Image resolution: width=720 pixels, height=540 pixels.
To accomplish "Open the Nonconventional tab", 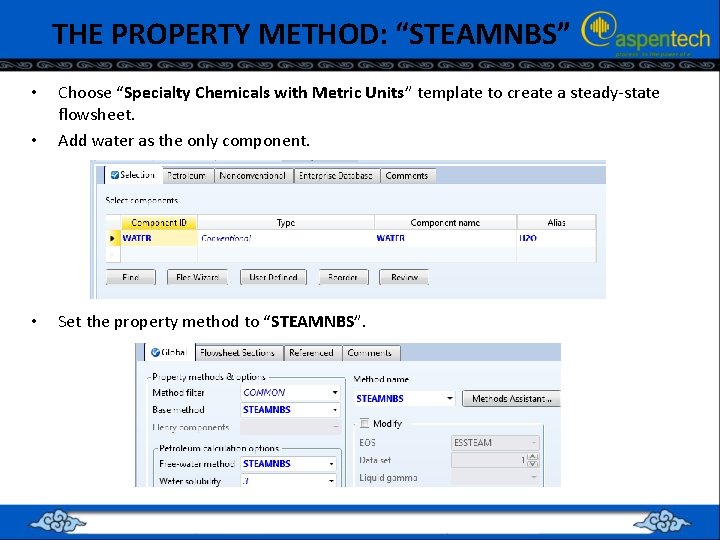I will (x=253, y=176).
